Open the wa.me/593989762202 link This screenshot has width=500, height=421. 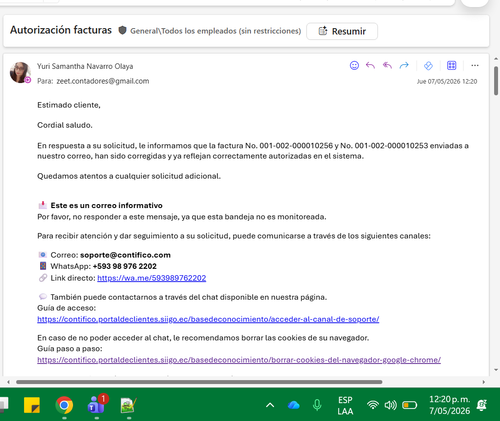point(152,278)
